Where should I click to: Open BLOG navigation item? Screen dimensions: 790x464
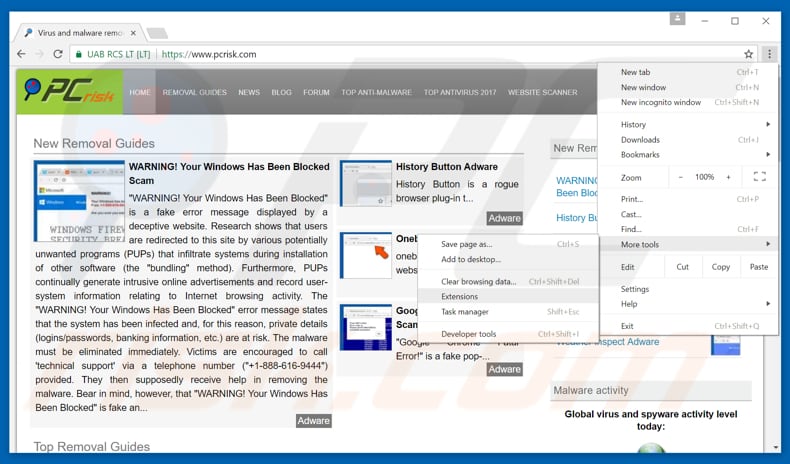tap(281, 92)
